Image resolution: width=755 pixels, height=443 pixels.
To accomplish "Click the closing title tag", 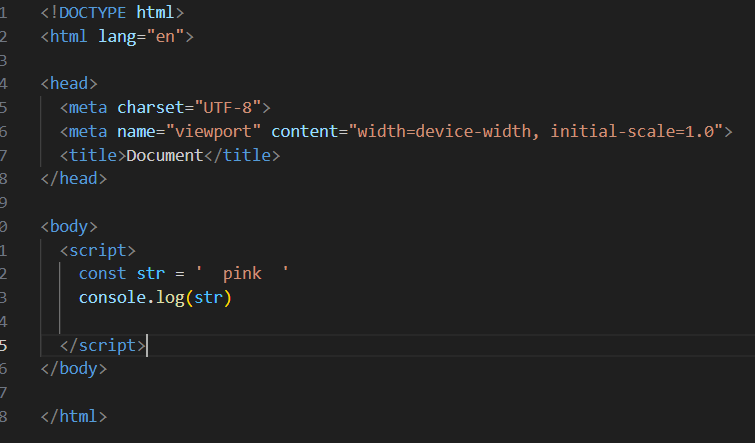I will tap(242, 156).
